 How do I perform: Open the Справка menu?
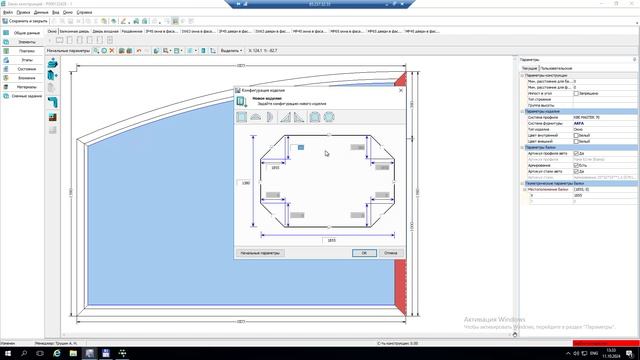pyautogui.click(x=84, y=12)
